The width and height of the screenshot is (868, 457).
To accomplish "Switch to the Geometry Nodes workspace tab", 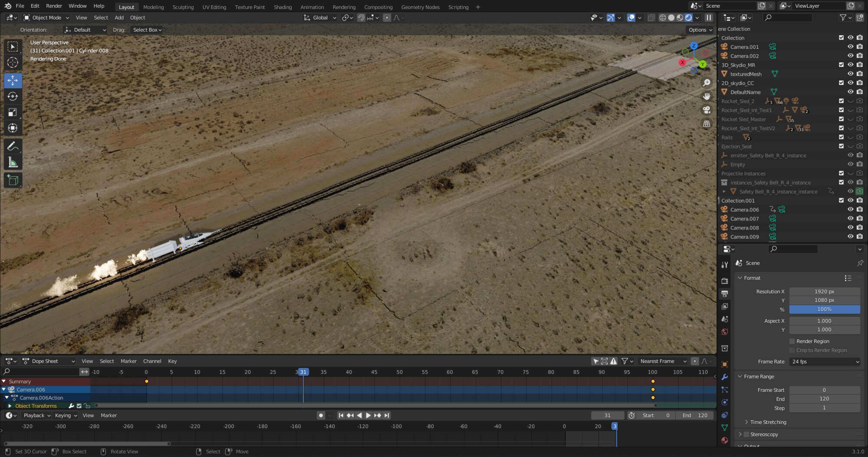I will pos(420,7).
